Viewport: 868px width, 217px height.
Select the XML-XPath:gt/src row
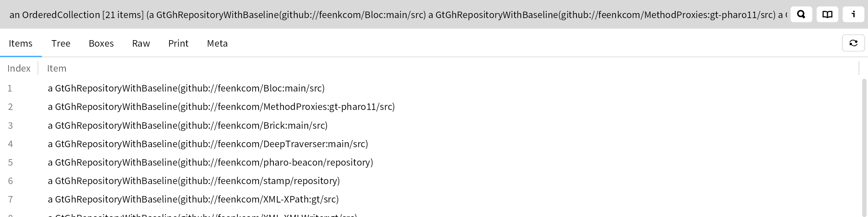430,199
